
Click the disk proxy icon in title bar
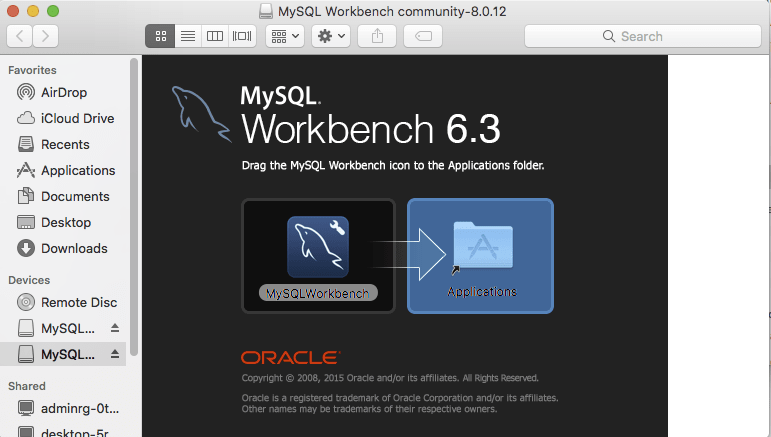coord(266,11)
